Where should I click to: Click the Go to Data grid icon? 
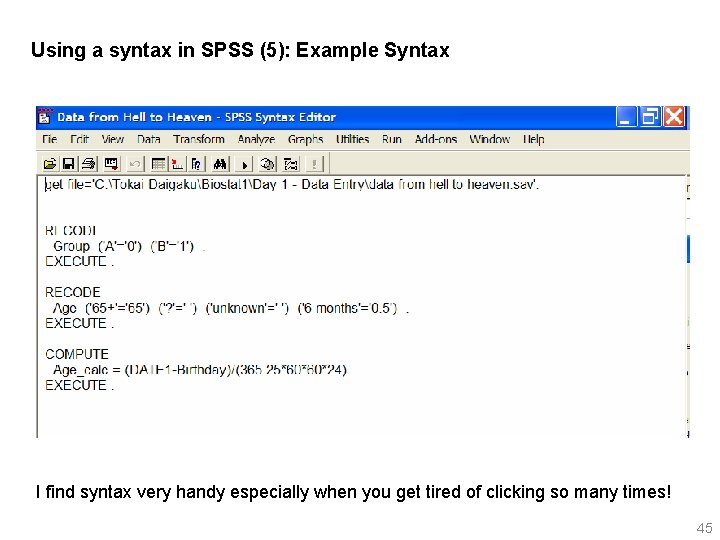(158, 163)
